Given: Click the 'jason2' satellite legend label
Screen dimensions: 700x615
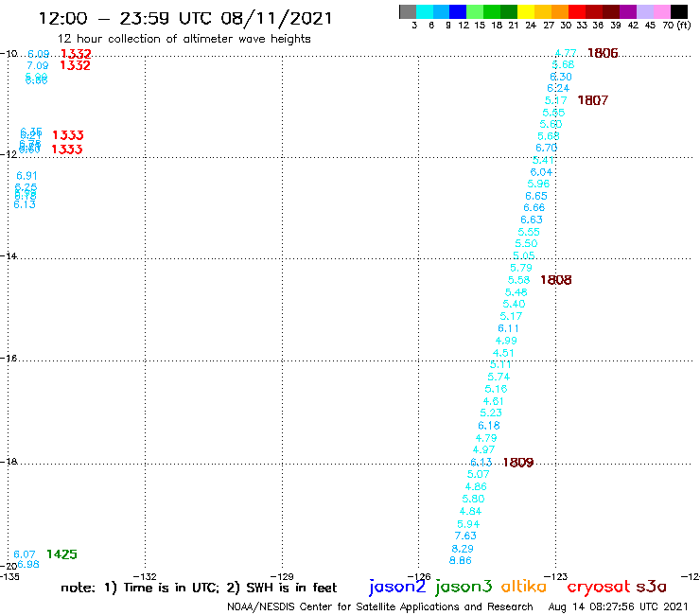Looking at the screenshot, I should point(397,587).
